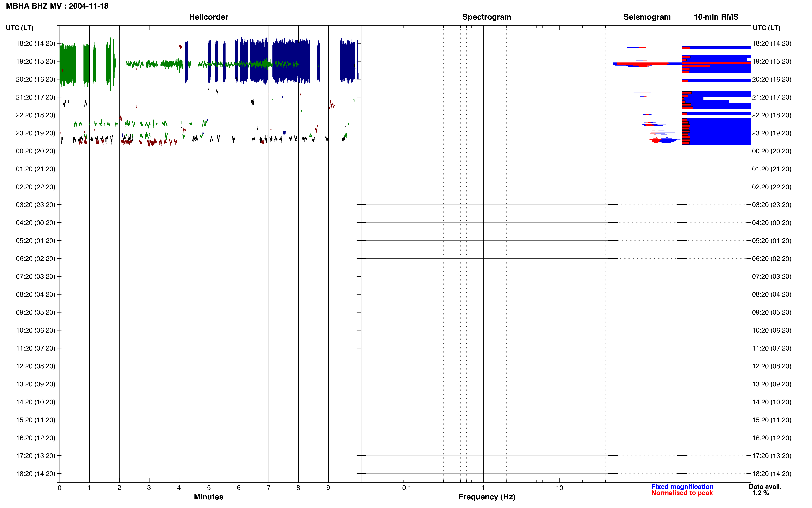Viewport: 812px width, 508px height.
Task: Click right-axis time label '00:20 (20:20)'
Action: (772, 151)
